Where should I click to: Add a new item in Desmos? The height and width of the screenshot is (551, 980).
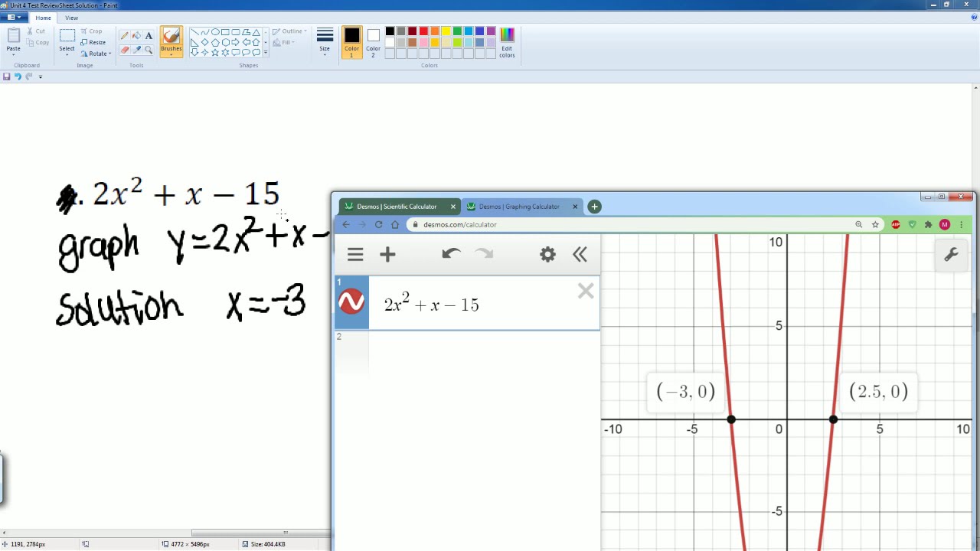(387, 255)
